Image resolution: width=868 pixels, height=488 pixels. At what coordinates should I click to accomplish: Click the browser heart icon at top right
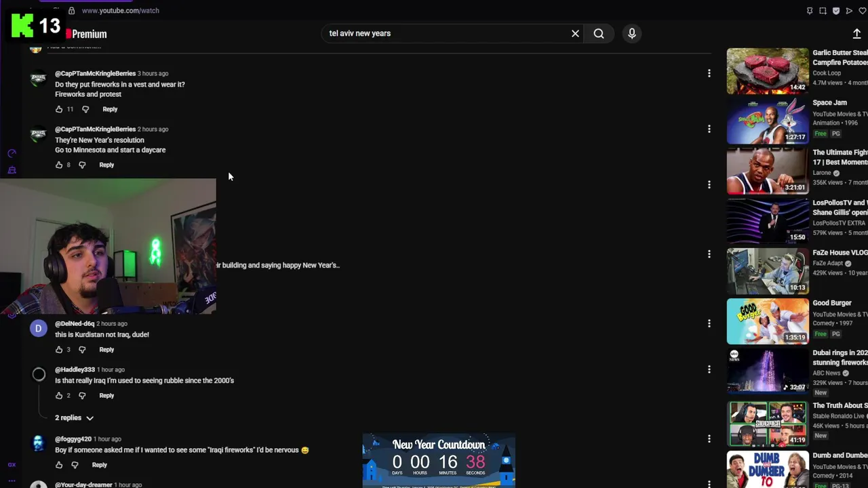(x=863, y=11)
